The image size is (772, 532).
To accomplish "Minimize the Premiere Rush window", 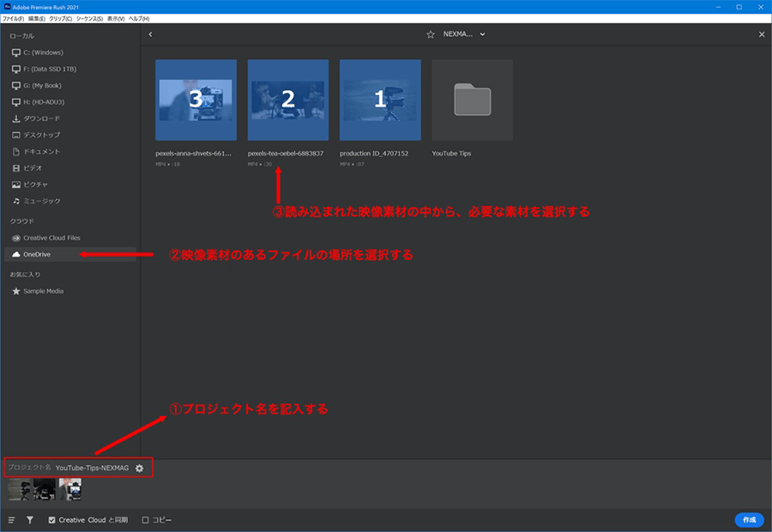I will point(718,7).
